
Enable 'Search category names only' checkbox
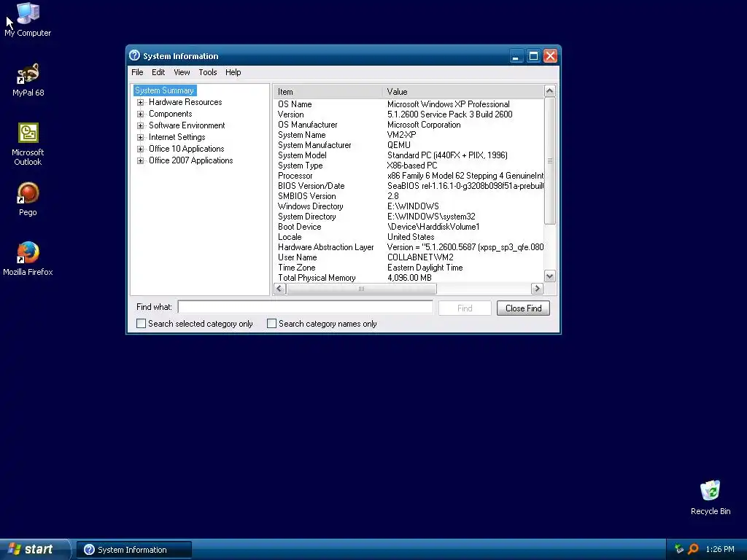click(x=271, y=323)
